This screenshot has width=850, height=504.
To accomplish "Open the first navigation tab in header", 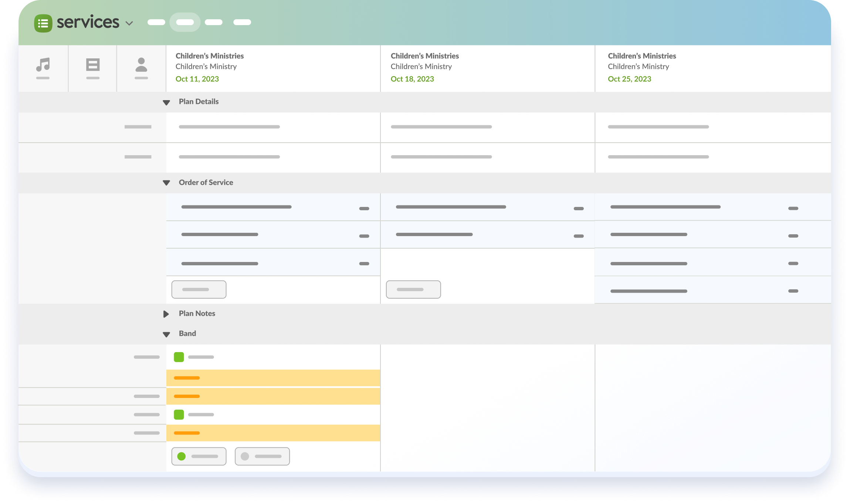I will [x=156, y=22].
